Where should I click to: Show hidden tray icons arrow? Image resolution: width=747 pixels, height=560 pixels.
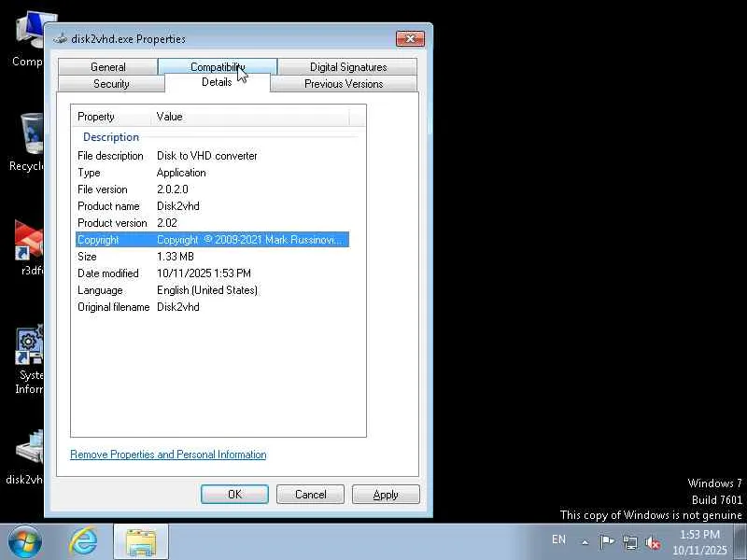point(585,542)
